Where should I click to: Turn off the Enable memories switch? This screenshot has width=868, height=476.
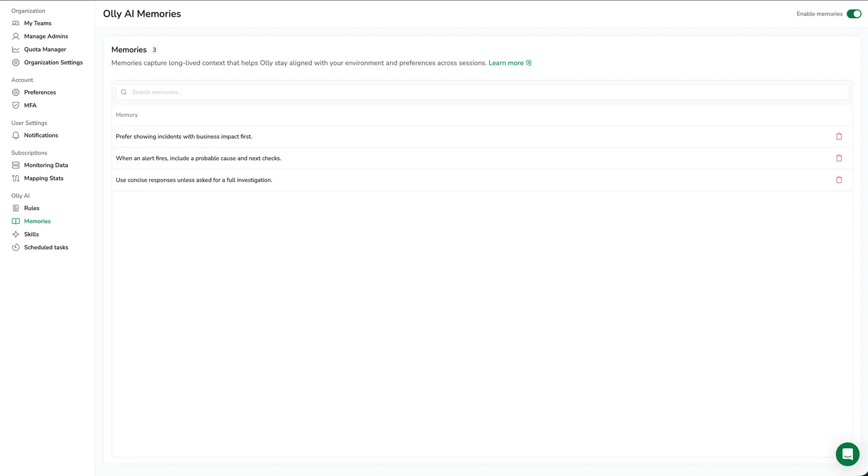click(854, 14)
